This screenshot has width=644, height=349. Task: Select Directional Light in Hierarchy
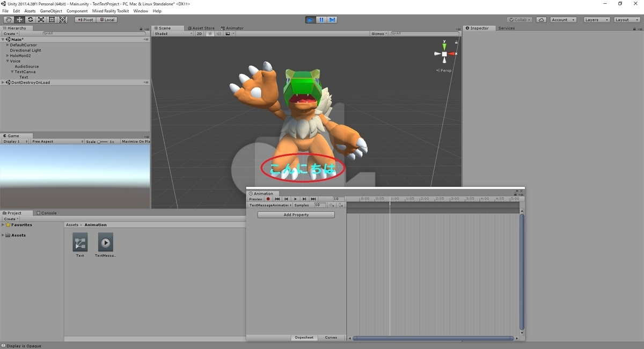click(x=25, y=50)
